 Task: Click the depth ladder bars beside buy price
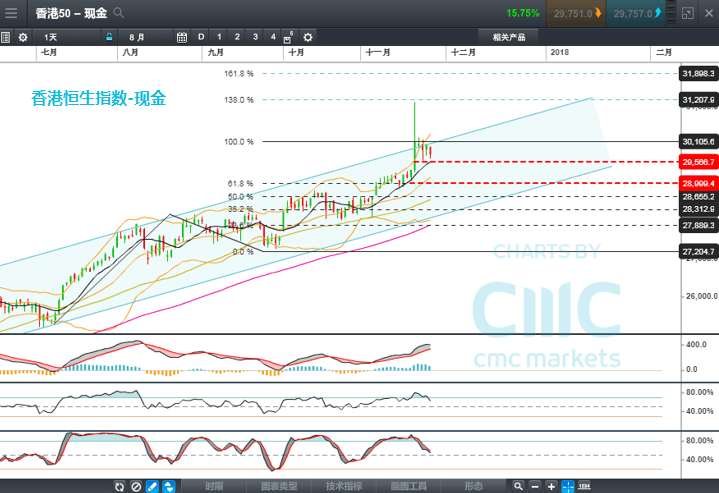[x=671, y=13]
